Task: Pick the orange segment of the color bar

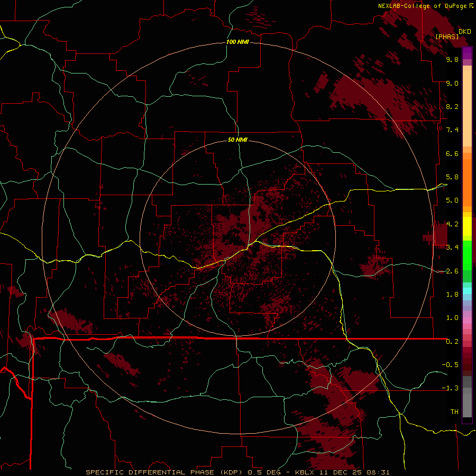Action: pos(467,182)
